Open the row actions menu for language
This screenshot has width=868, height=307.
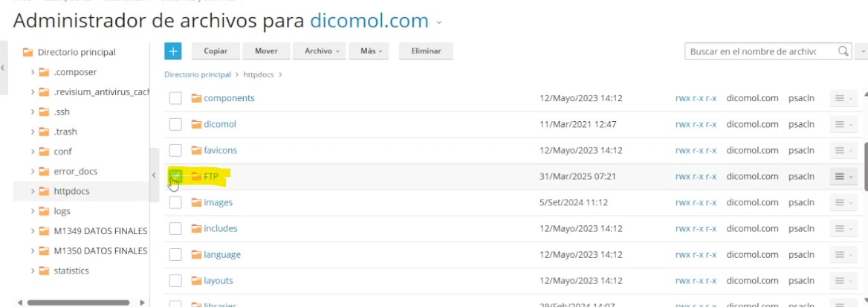(x=843, y=254)
